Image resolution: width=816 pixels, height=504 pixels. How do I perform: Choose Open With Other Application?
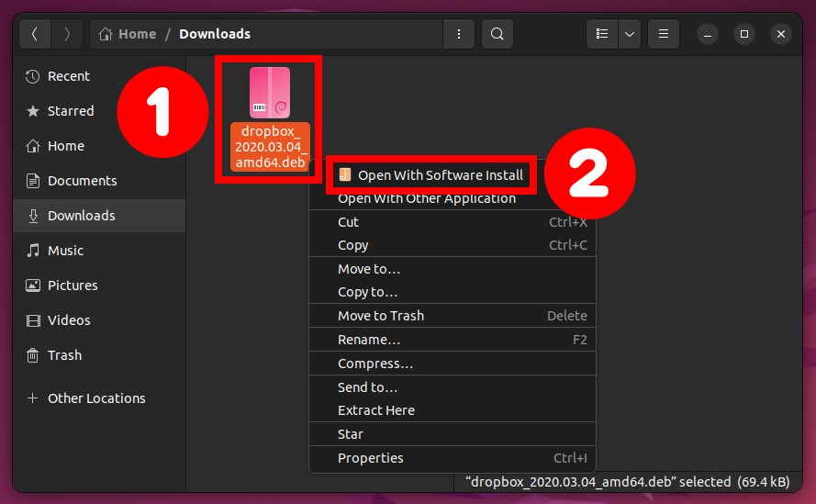(x=453, y=199)
